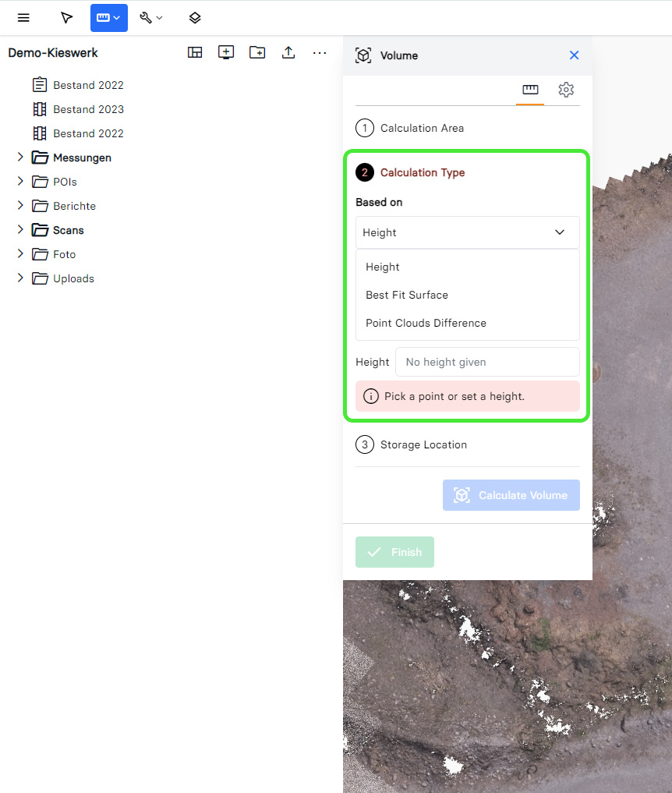
Task: Choose Best Fit Surface option
Action: 407,295
